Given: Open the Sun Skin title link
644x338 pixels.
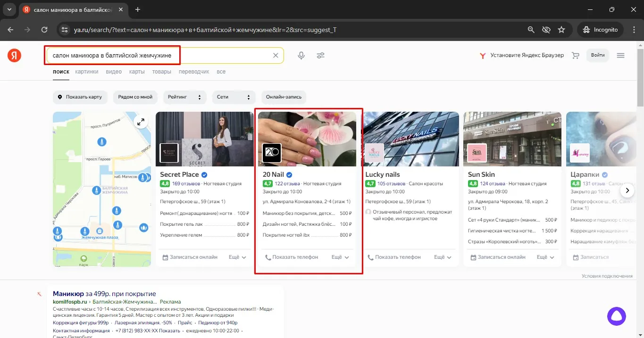Looking at the screenshot, I should [481, 174].
